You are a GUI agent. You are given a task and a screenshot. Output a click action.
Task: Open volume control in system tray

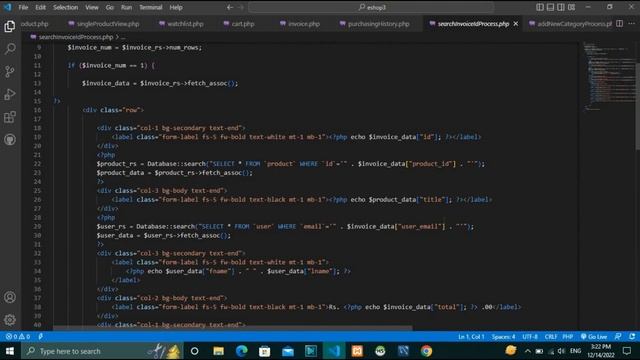(562, 351)
